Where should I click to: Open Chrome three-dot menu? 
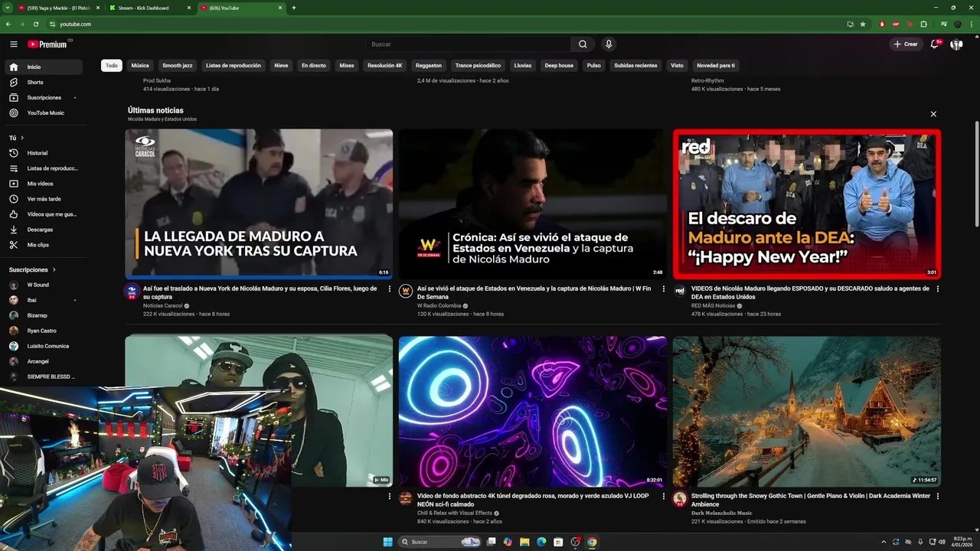pos(970,24)
